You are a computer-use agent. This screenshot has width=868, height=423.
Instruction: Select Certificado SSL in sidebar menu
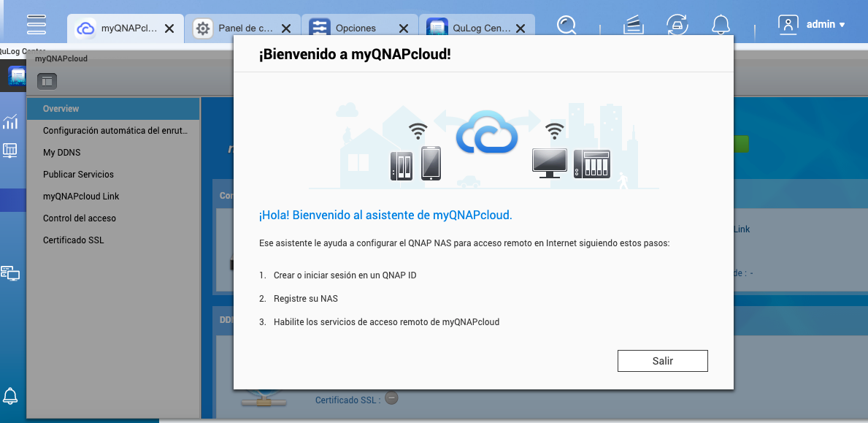point(73,240)
